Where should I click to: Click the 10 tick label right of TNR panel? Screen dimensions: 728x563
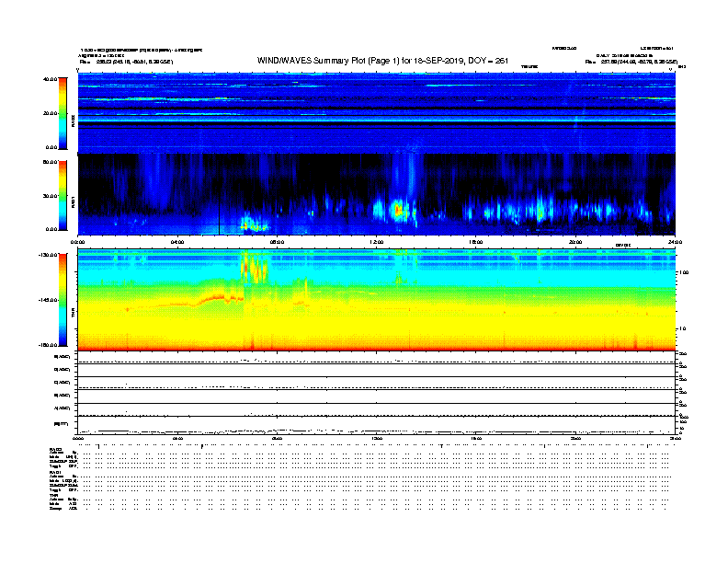tap(682, 328)
